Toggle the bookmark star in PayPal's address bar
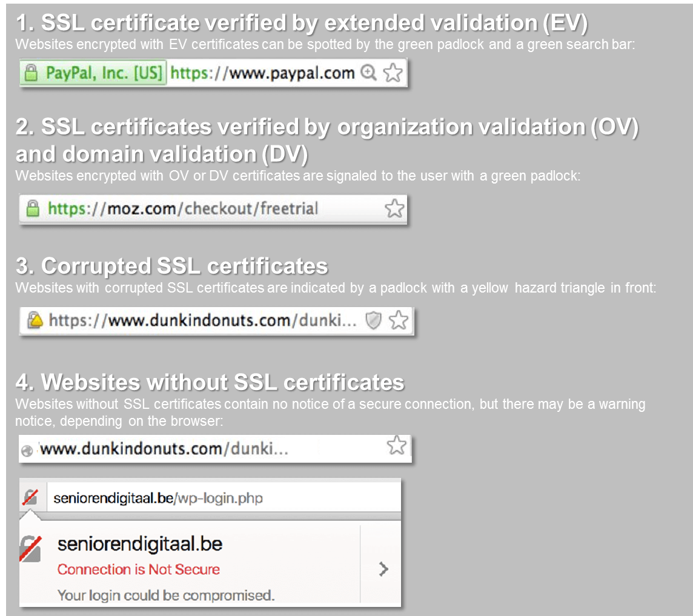The height and width of the screenshot is (616, 693). tap(393, 72)
